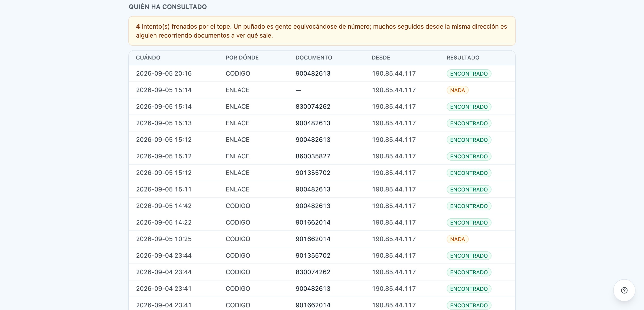
Task: Click ENCONTRADO badge in the 15:11 row
Action: tap(469, 189)
